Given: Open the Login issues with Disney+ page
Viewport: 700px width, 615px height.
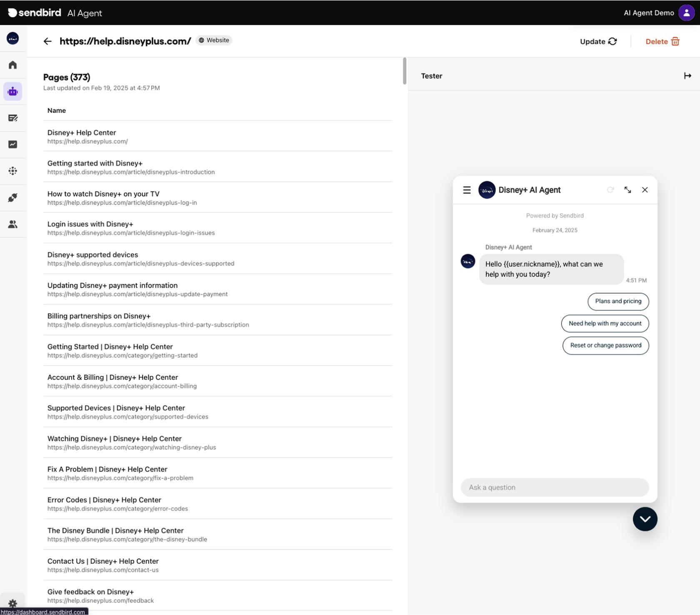Looking at the screenshot, I should pos(90,224).
